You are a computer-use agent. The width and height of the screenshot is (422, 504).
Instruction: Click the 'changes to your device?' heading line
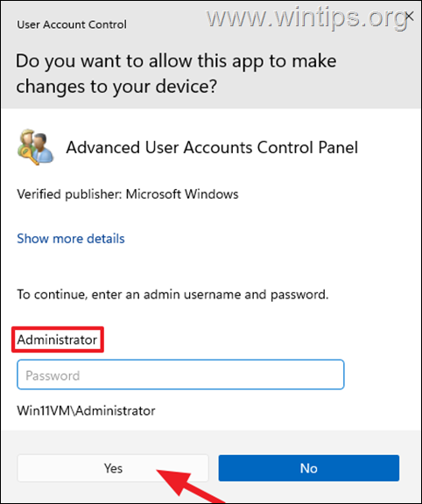[116, 87]
